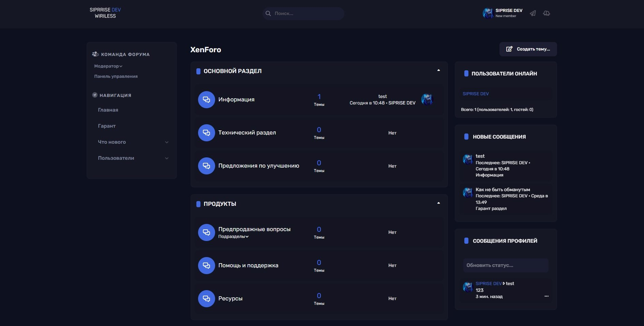The image size is (644, 326).
Task: Show Подразделы under Предпродажные вопросы
Action: (233, 237)
